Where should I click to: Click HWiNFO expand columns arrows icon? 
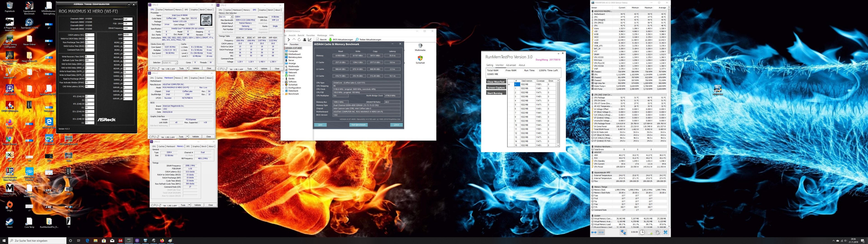click(x=594, y=232)
